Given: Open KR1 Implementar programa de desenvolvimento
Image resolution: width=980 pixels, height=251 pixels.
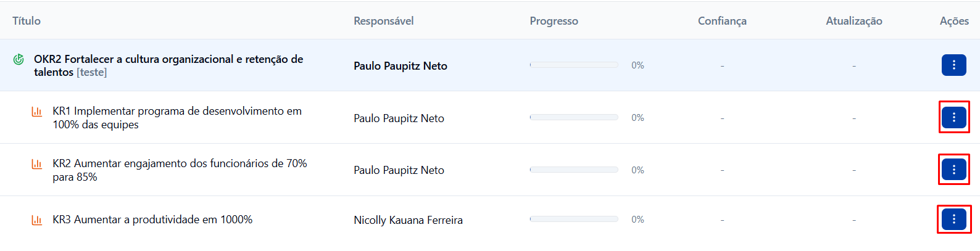Looking at the screenshot, I should click(177, 118).
